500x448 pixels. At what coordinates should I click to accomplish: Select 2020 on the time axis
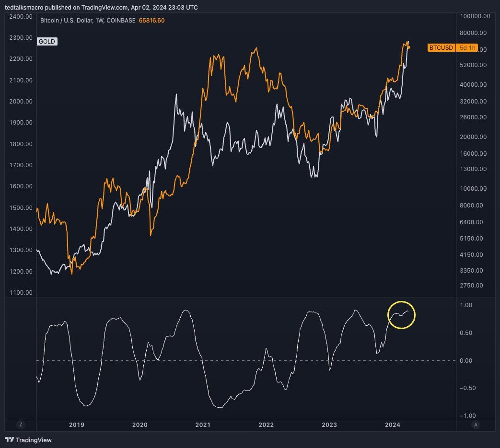click(x=140, y=425)
